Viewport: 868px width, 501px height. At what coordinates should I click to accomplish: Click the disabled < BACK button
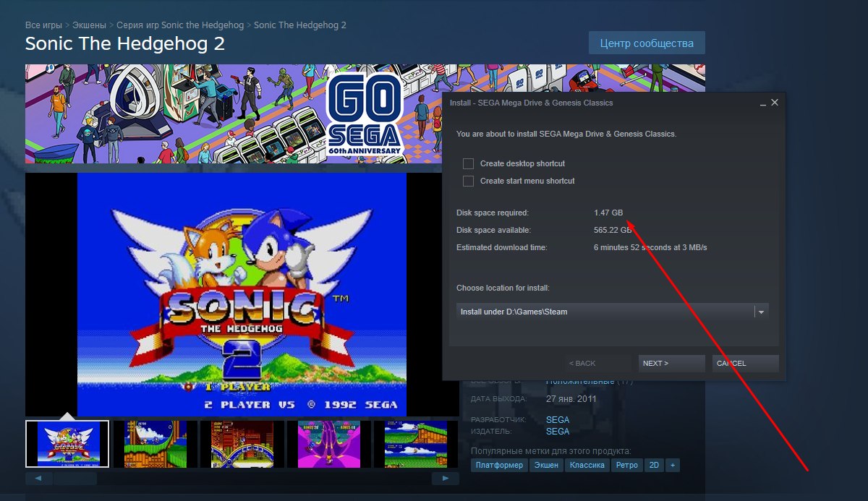pyautogui.click(x=598, y=363)
